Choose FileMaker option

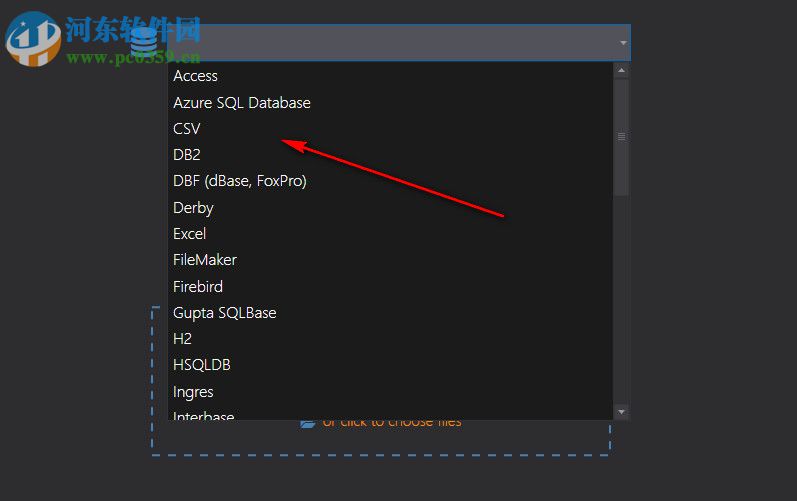point(390,260)
